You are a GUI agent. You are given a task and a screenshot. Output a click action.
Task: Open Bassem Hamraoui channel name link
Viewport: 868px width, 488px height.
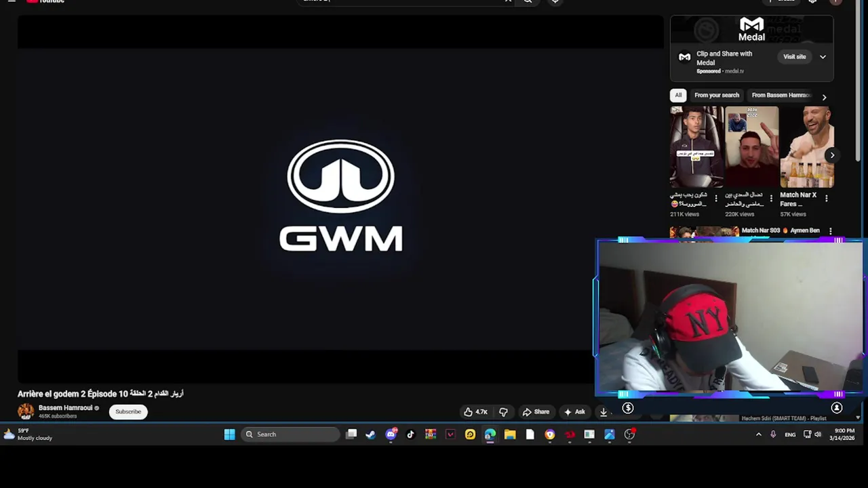point(65,408)
